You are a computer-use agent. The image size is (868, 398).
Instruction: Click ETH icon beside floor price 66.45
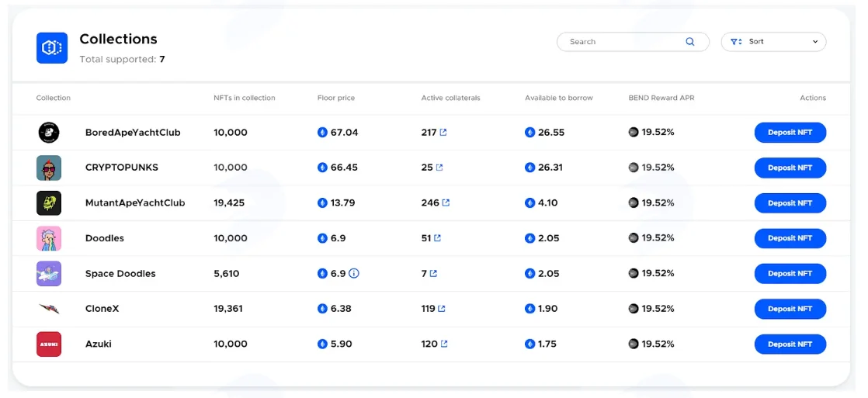323,167
